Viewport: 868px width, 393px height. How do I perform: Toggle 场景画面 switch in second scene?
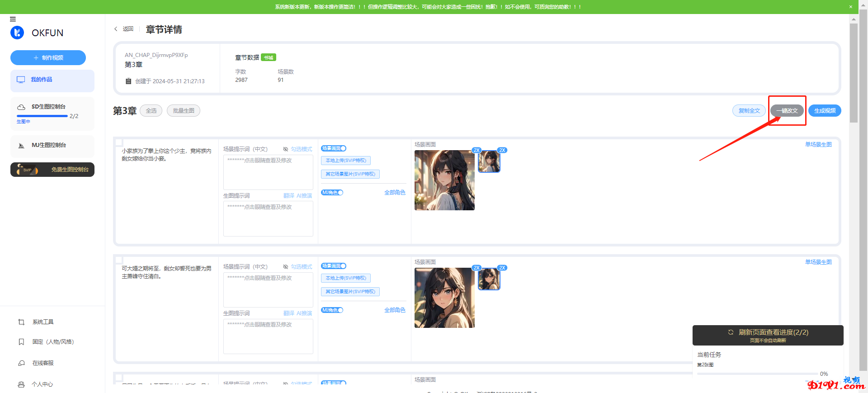[334, 266]
